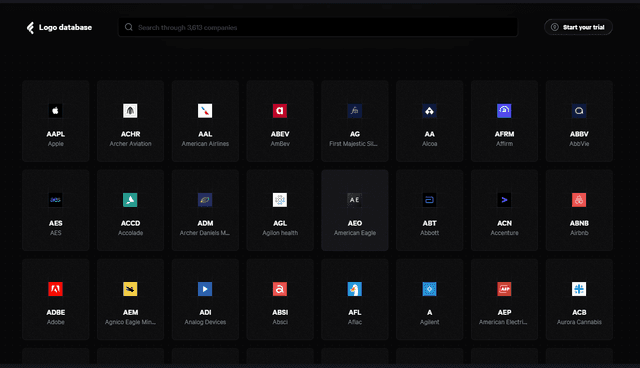Select the American Electric Power logo icon
The height and width of the screenshot is (368, 640).
504,289
